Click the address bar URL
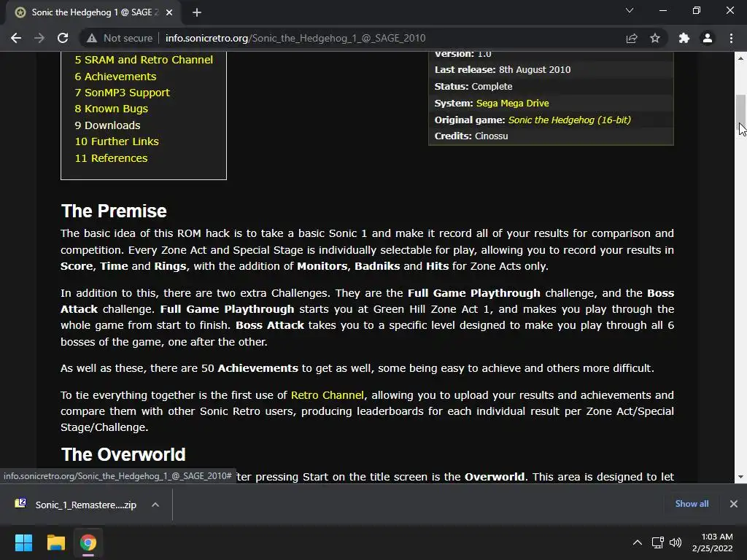Image resolution: width=747 pixels, height=560 pixels. pos(295,38)
